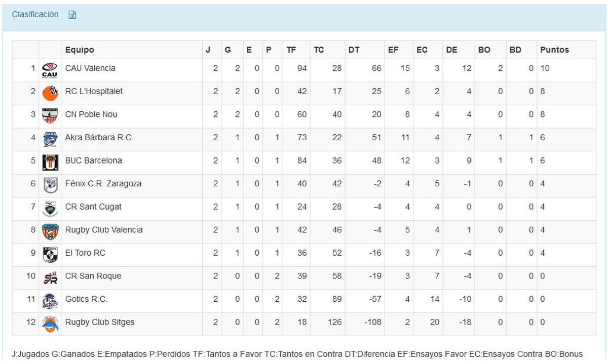Click the CR San Roque badge
This screenshot has height=364, width=608.
[x=49, y=276]
